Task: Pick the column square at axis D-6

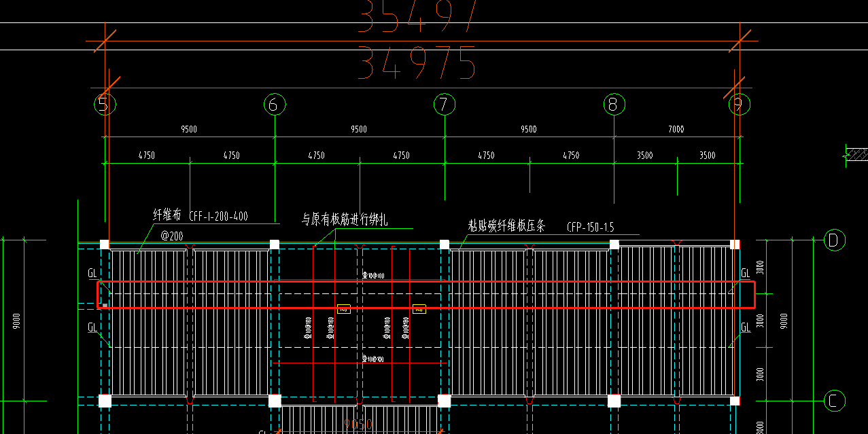Action: point(275,244)
